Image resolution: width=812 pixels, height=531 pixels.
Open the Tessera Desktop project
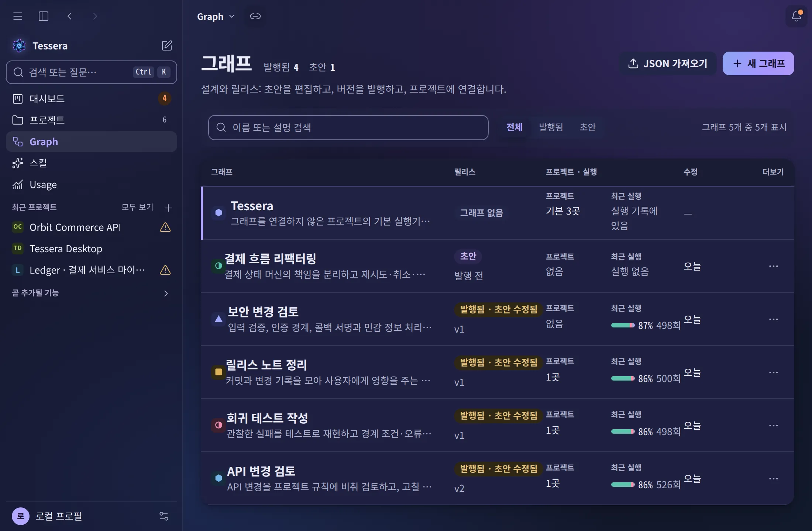pos(92,249)
